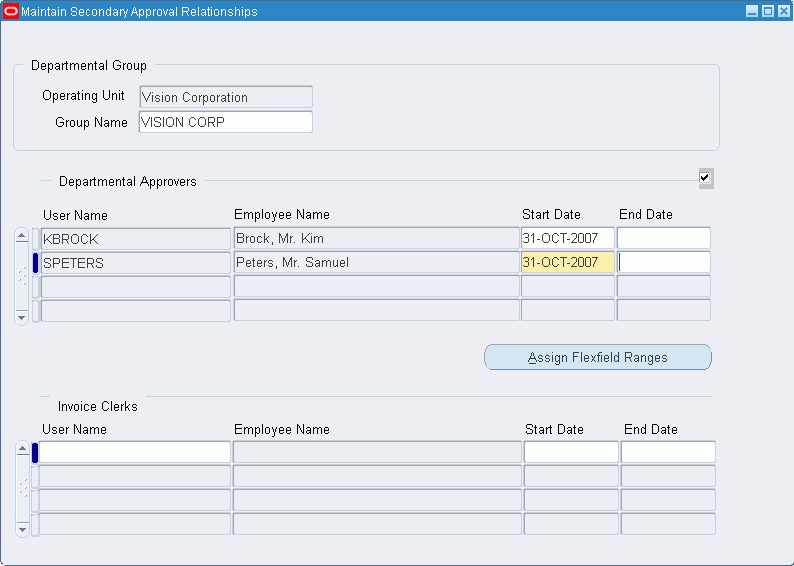Minimize the Maintain Secondary Approval Relationships window

[752, 11]
